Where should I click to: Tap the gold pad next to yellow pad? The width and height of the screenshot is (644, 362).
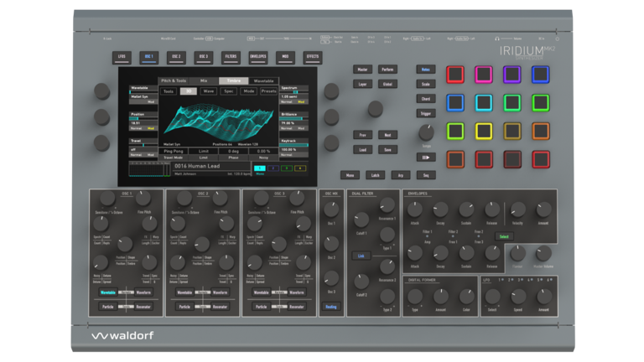click(512, 132)
